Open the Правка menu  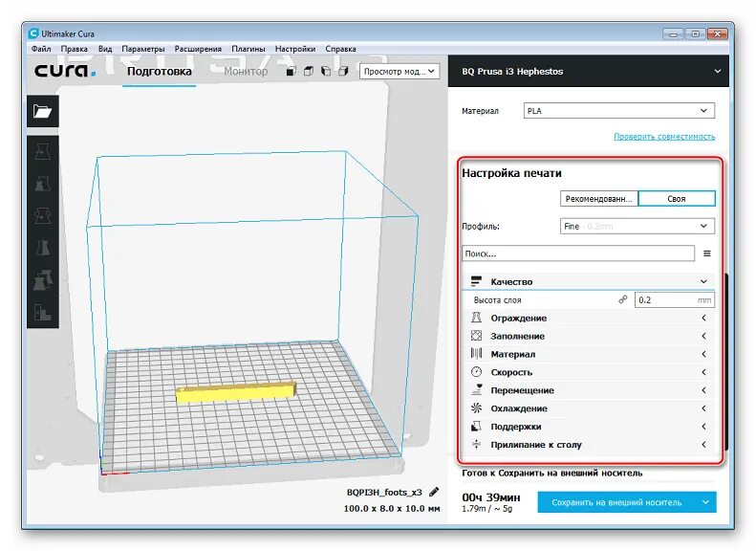pos(74,49)
